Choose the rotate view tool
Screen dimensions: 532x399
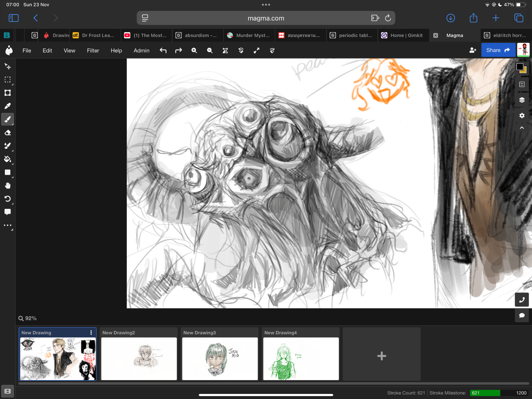[7, 199]
